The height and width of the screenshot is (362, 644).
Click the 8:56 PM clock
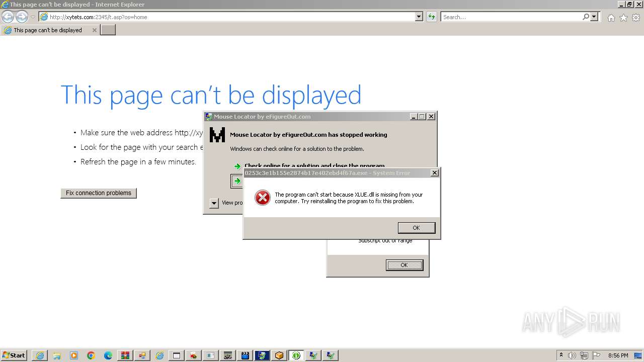[618, 355]
